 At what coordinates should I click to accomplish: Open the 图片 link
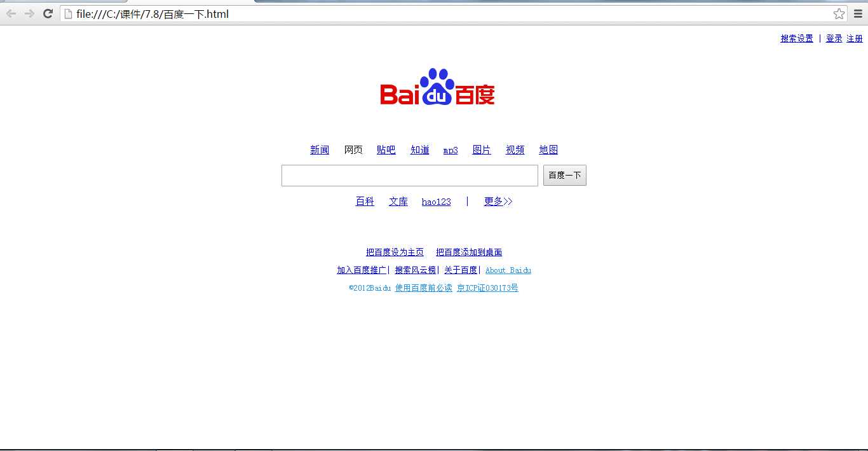(x=482, y=150)
